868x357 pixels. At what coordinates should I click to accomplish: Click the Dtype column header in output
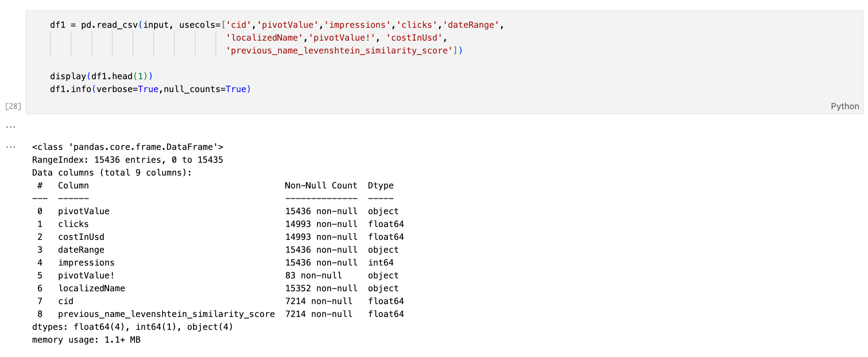click(380, 186)
